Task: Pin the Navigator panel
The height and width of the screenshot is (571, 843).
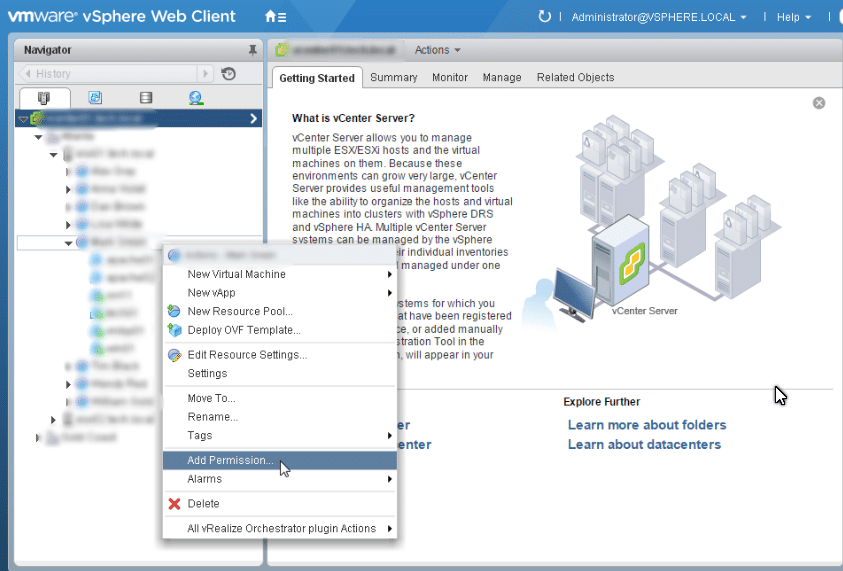Action: pos(252,50)
